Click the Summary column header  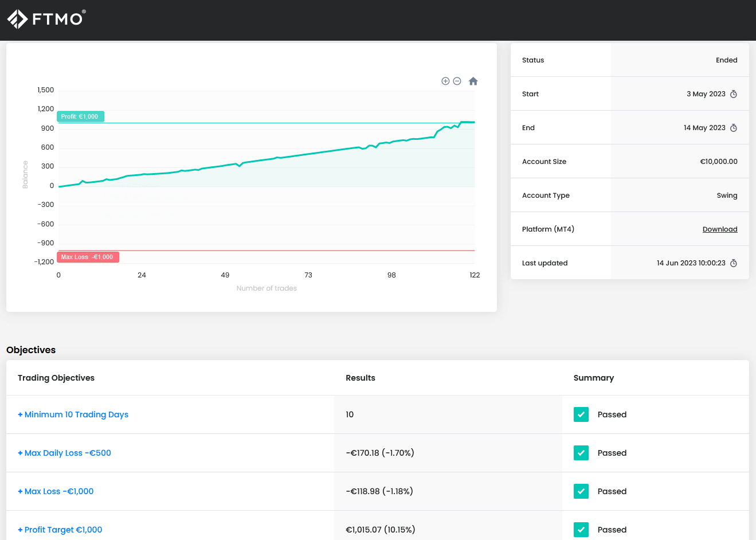[x=594, y=378]
